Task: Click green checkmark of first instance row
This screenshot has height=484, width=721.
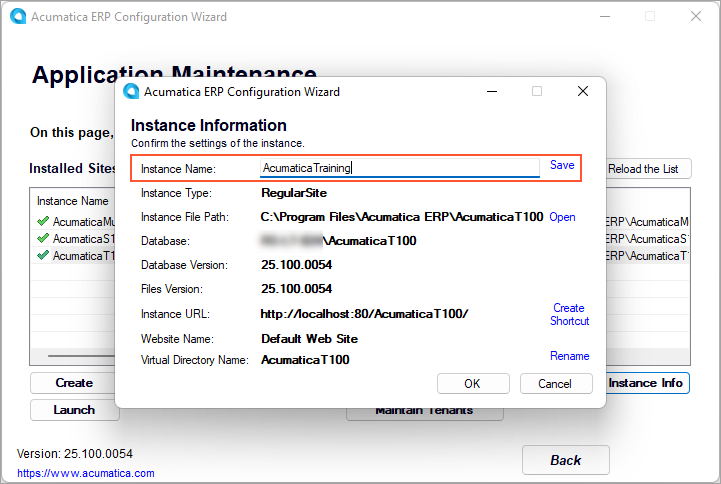Action: tap(42, 221)
